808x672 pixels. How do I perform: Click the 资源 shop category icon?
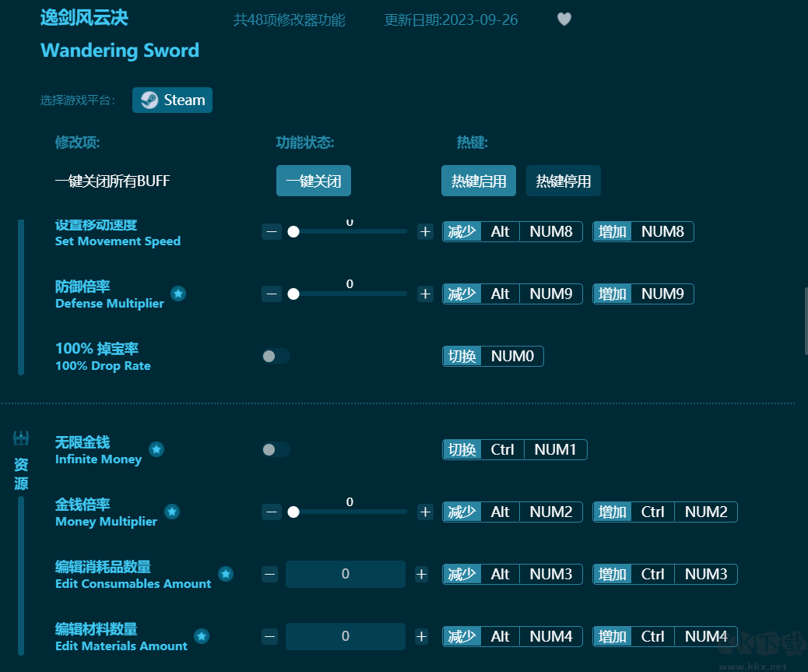click(x=21, y=438)
